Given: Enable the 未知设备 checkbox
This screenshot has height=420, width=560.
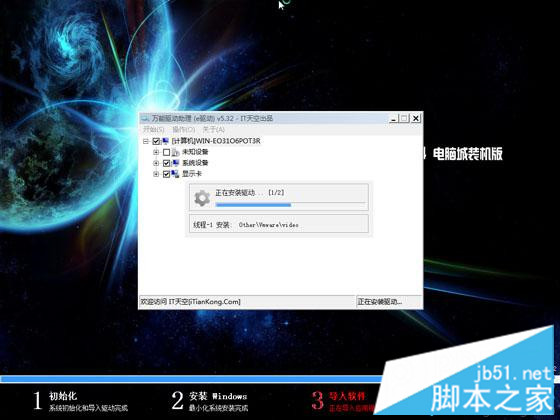Looking at the screenshot, I should (166, 152).
